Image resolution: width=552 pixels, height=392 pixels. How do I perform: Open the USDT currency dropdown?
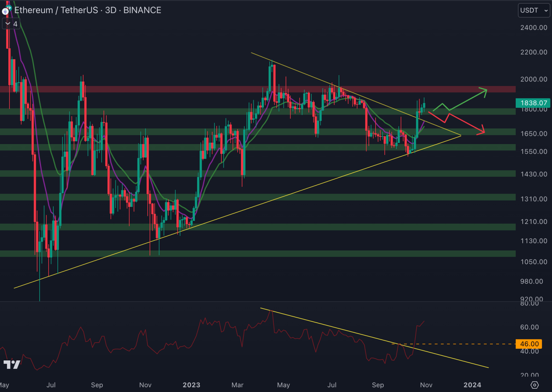pyautogui.click(x=534, y=11)
